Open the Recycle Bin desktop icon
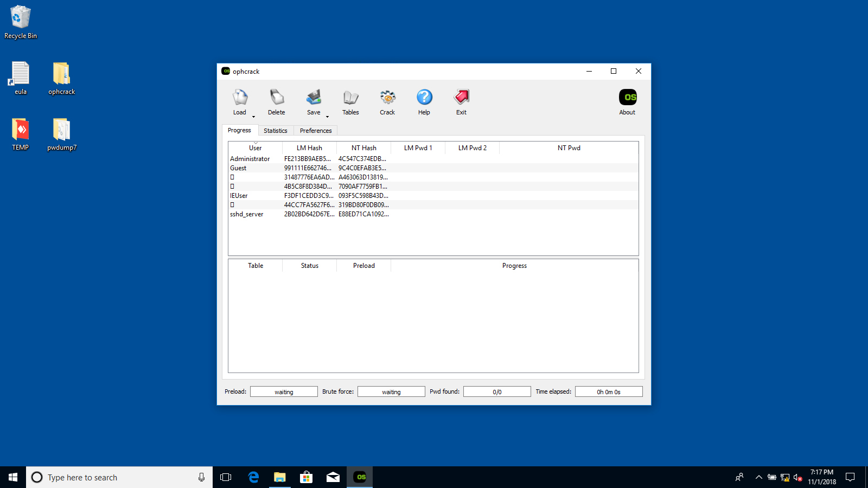Image resolution: width=868 pixels, height=488 pixels. tap(21, 22)
